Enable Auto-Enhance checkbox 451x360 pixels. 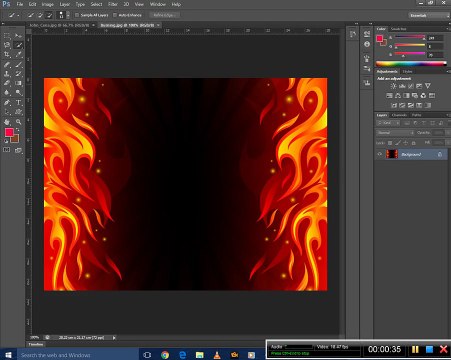tap(115, 15)
